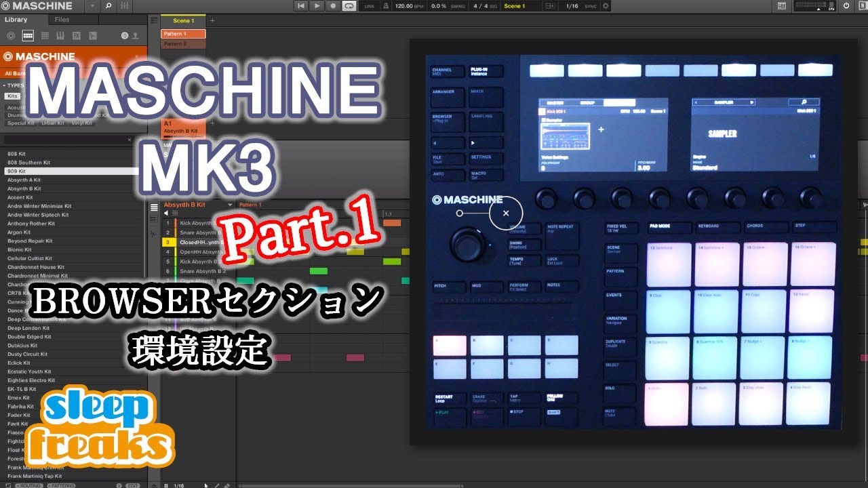The width and height of the screenshot is (868, 488).
Task: Toggle the Kits type tag filter
Action: (x=12, y=96)
